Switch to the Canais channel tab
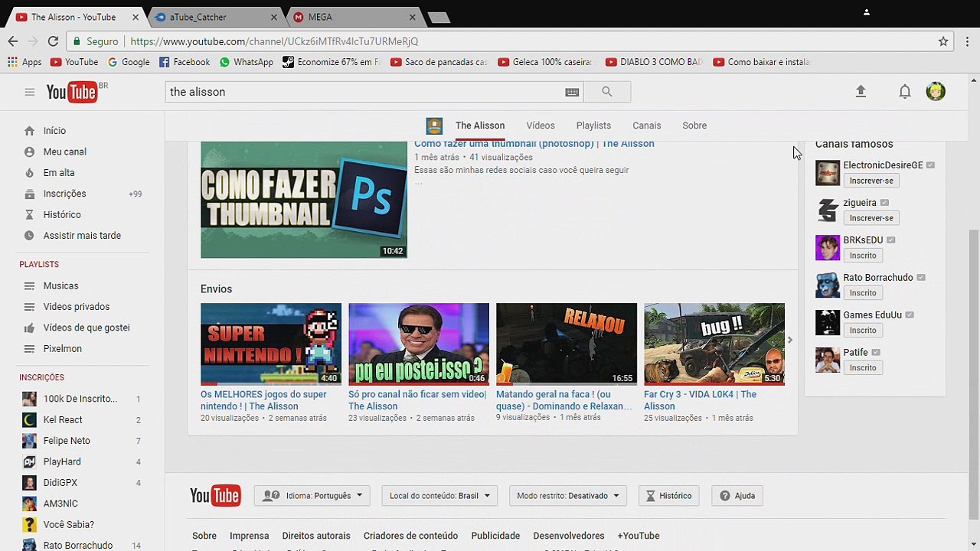Screen dimensions: 980x551 (x=647, y=126)
